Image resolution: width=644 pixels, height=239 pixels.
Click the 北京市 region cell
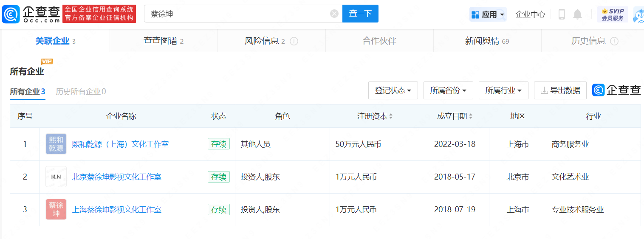click(518, 177)
